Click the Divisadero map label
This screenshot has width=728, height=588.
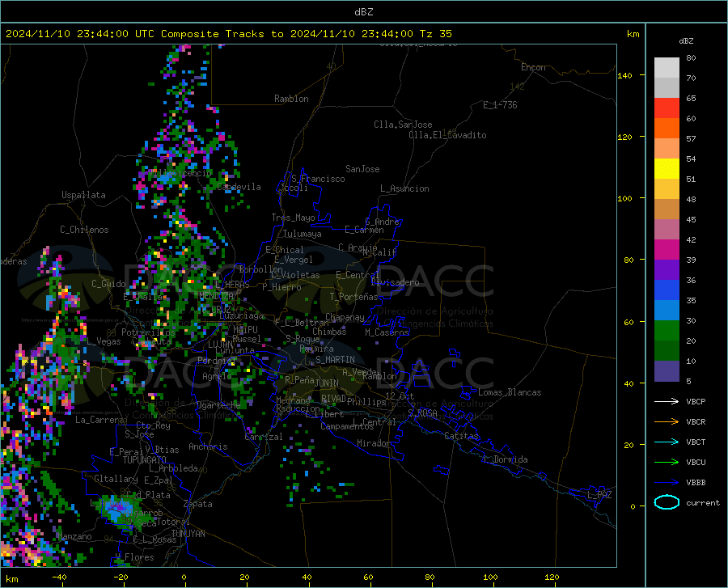pos(395,282)
